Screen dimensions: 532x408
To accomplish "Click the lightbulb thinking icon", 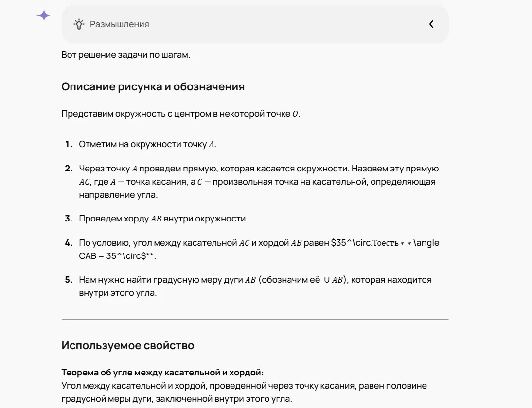I will (79, 24).
